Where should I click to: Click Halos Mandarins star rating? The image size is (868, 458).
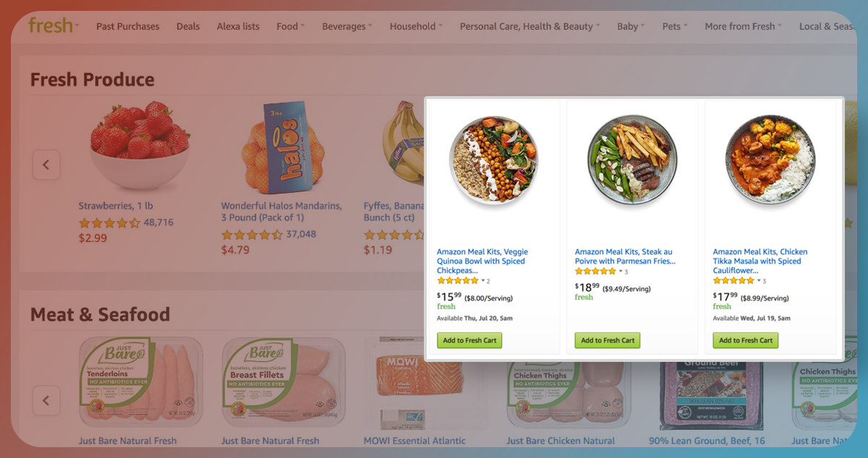pos(251,235)
